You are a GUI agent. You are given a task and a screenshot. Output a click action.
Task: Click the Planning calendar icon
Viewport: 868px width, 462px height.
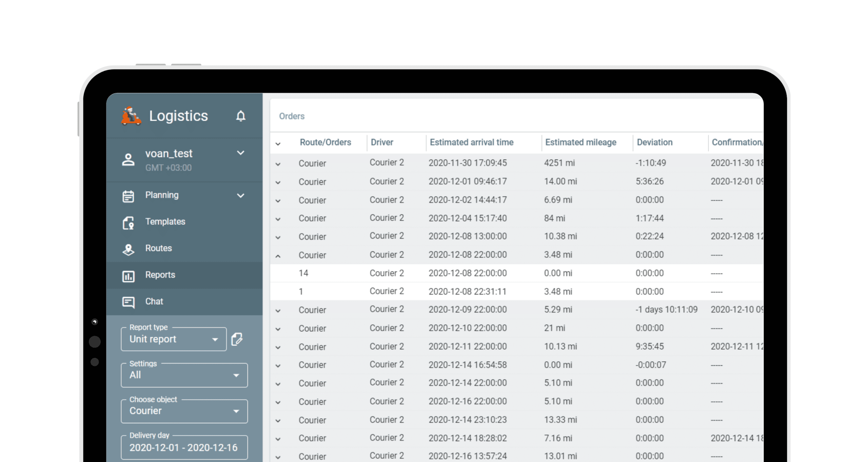point(128,196)
